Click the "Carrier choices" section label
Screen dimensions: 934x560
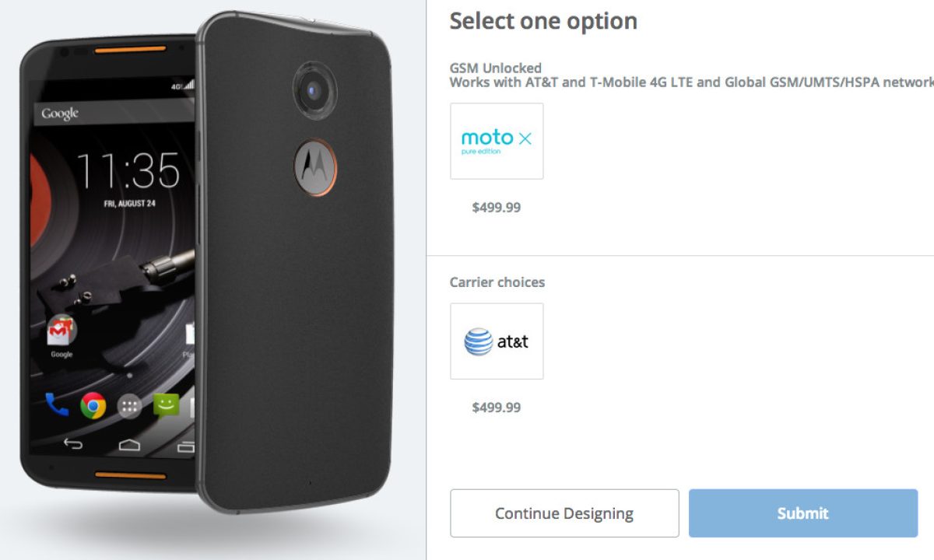point(497,282)
